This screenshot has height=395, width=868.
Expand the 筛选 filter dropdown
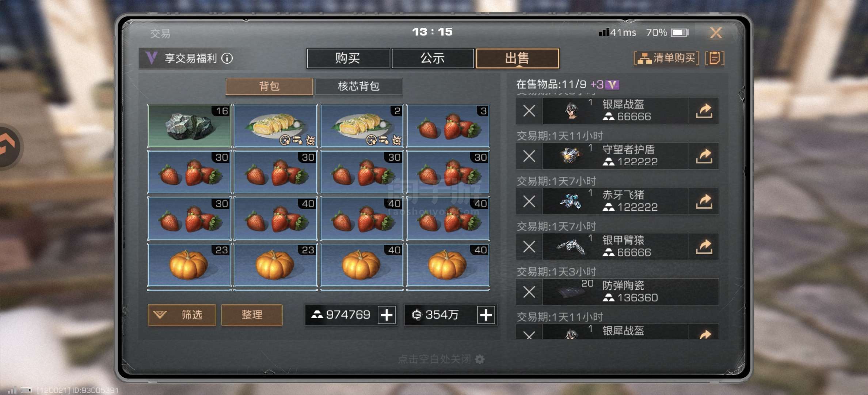(x=182, y=315)
